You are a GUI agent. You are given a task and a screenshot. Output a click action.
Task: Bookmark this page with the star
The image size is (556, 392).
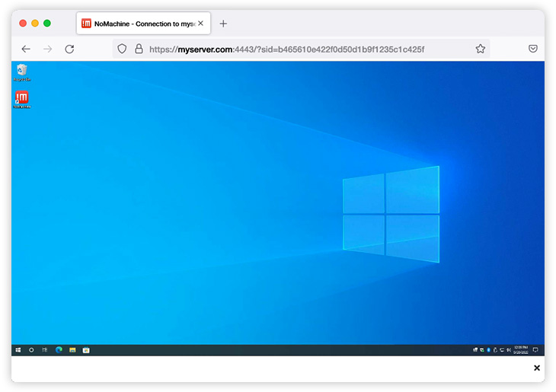click(x=481, y=49)
